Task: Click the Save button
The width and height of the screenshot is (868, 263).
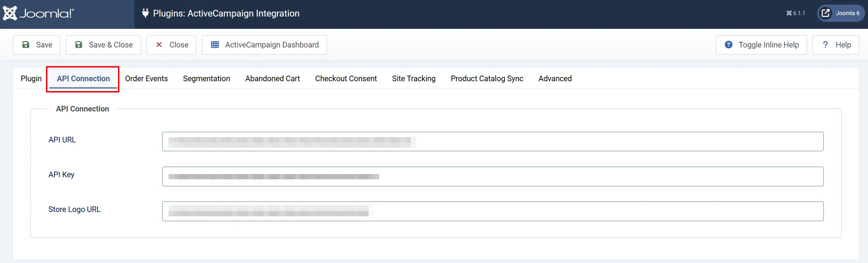Action: pyautogui.click(x=37, y=45)
